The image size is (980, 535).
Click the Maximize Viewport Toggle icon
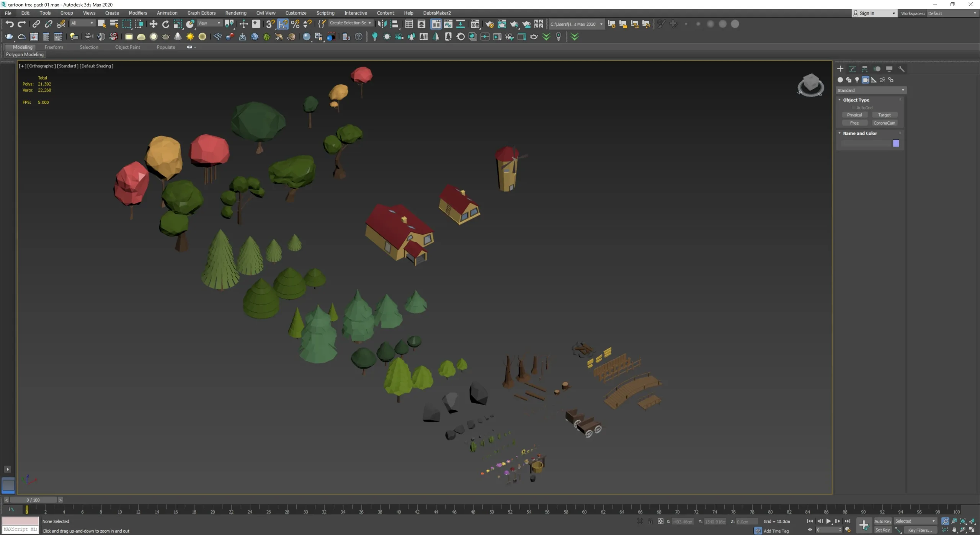point(972,530)
